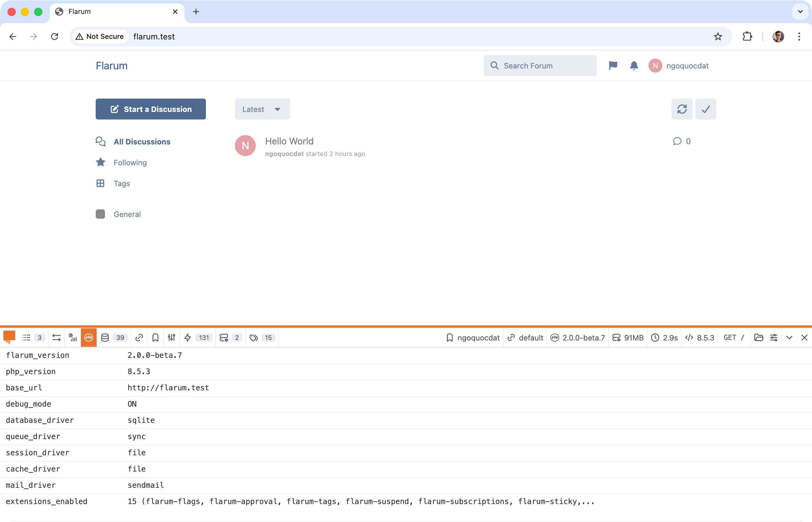Open notifications bell in header
Screen dimensions: 812x522
634,66
